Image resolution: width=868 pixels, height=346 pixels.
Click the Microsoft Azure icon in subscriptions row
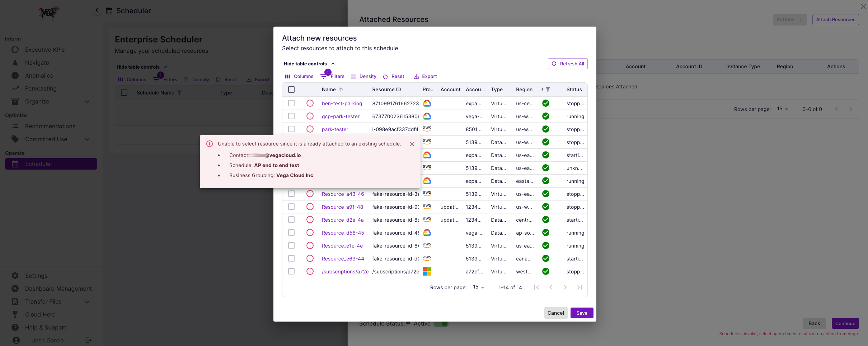click(427, 271)
